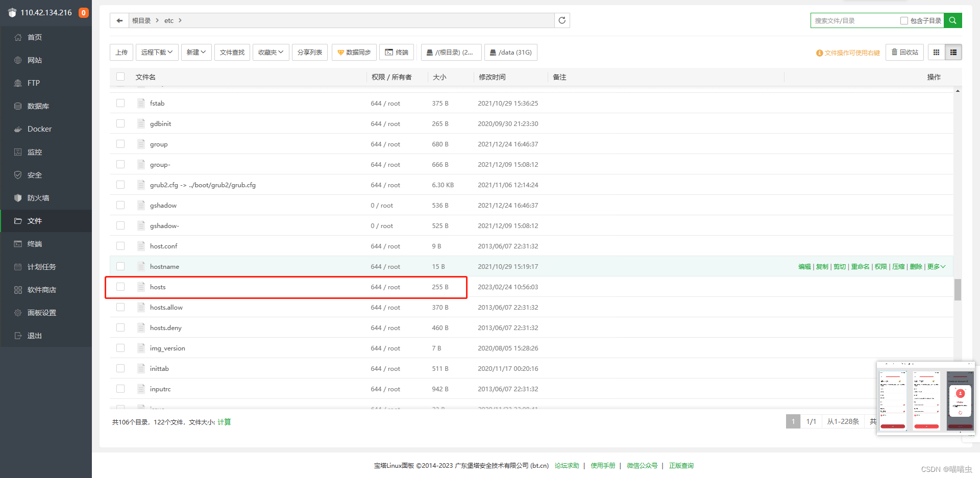Viewport: 980px width, 478px height.
Task: Click the chevron after 根目录 in the path
Action: coord(157,20)
